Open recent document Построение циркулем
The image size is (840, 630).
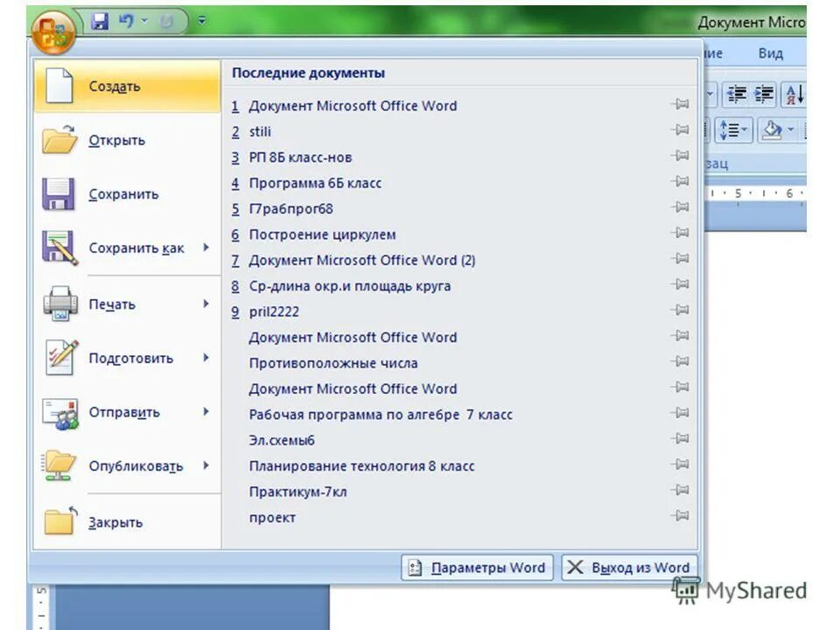pos(459,234)
